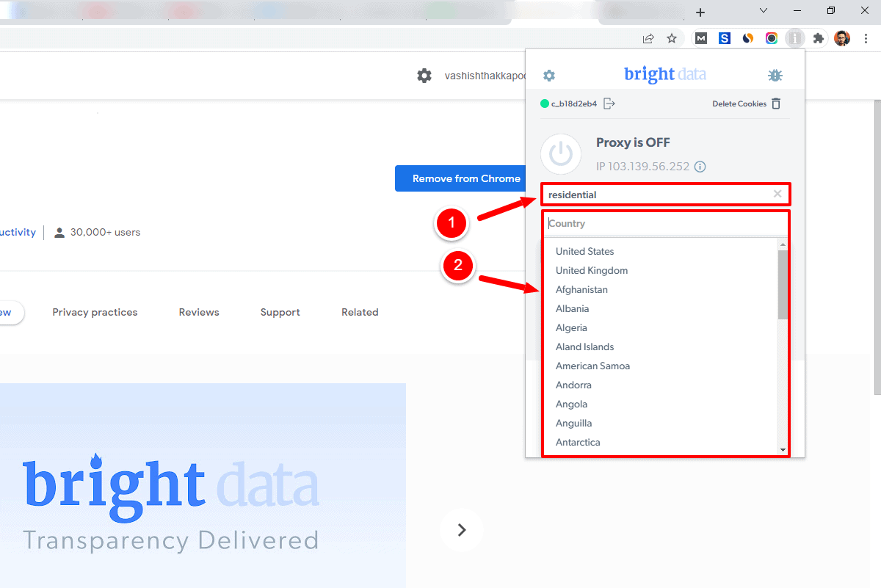Switch to the Reviews tab
The image size is (881, 588).
coord(199,312)
